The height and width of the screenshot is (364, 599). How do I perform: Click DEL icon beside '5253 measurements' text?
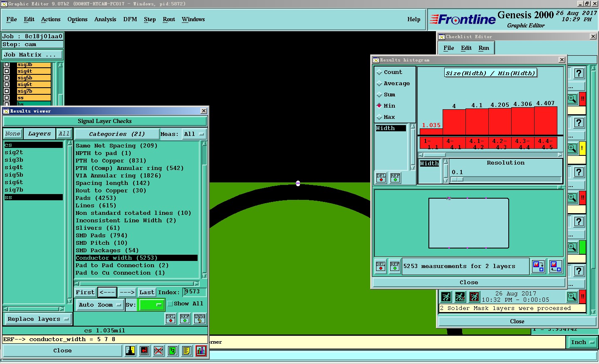[x=381, y=266]
